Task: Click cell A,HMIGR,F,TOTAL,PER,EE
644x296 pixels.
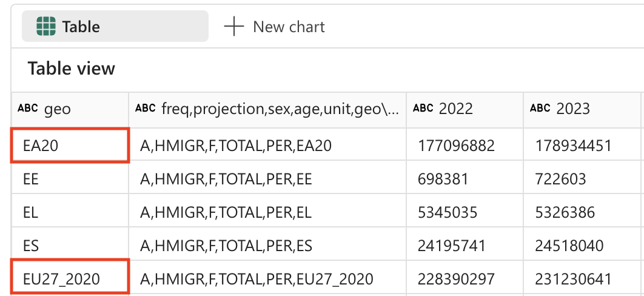Action: tap(267, 178)
